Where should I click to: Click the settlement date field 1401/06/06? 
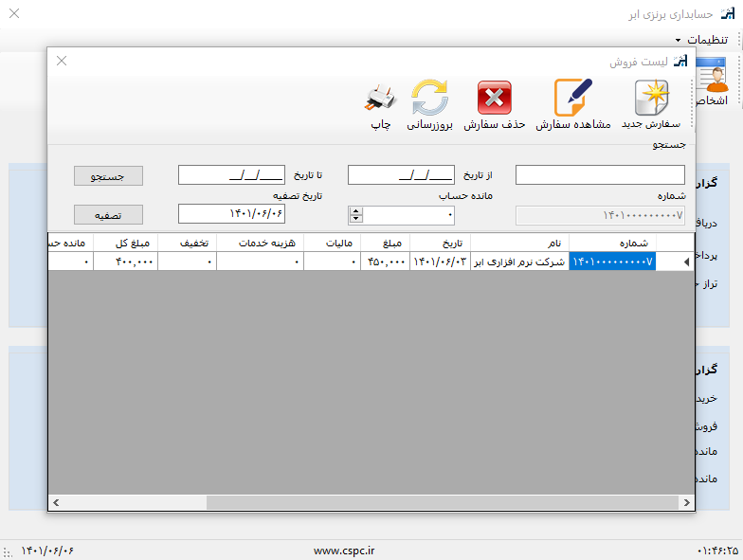coord(231,214)
